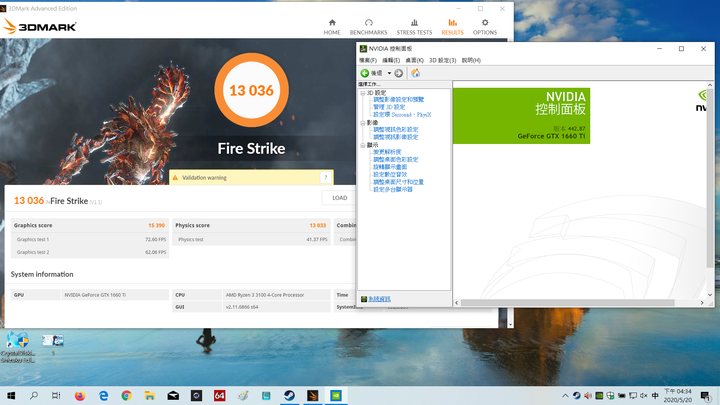Screen dimensions: 720x405
Task: Open the STRESS TESTS tab in 3DMark
Action: [414, 27]
